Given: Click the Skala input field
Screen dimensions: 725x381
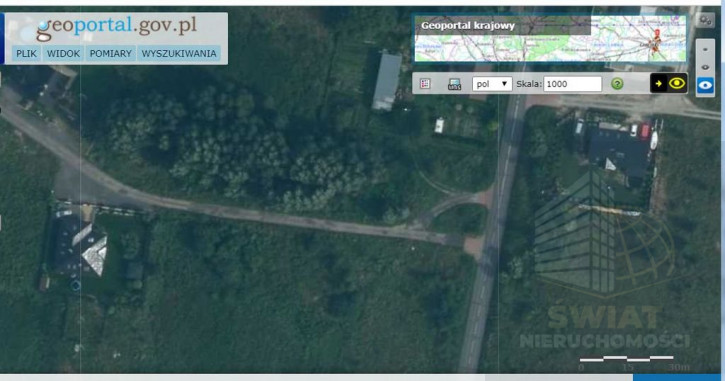Looking at the screenshot, I should point(572,84).
